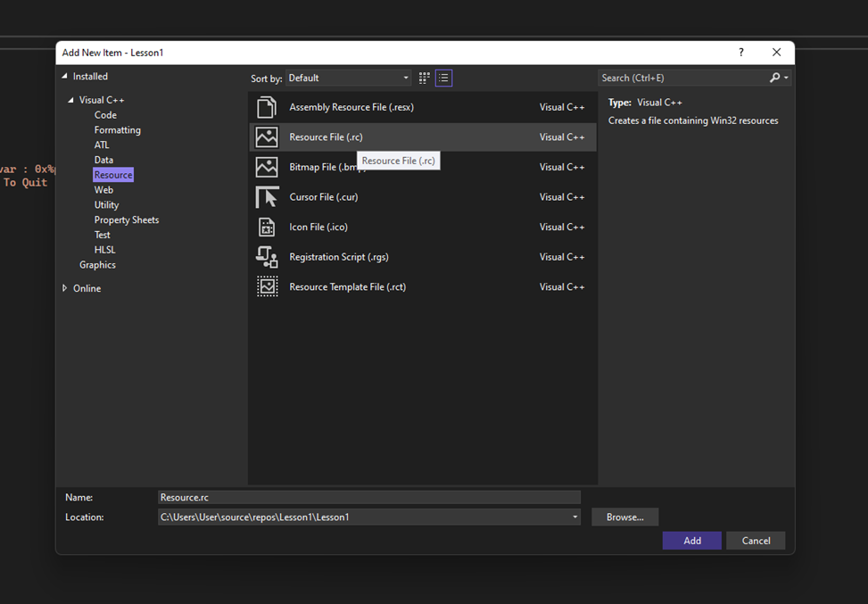Screen dimensions: 868x604
Task: Expand the Online tree node
Action: coord(65,288)
